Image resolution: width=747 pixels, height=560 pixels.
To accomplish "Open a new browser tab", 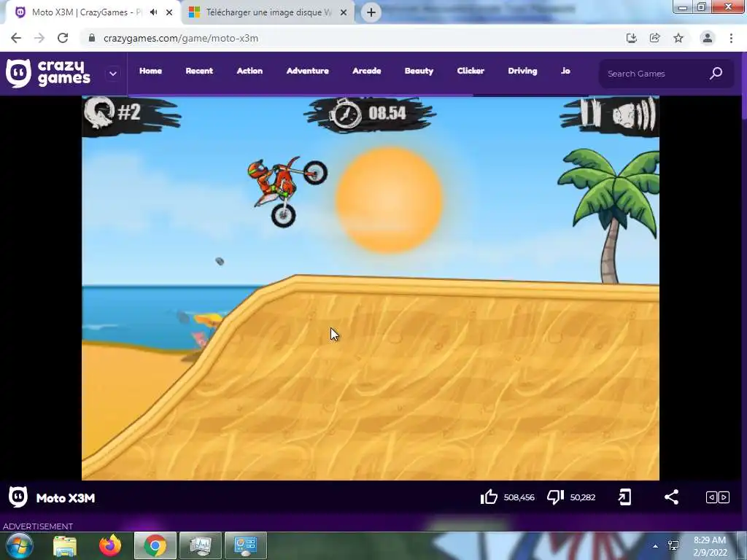I will click(x=371, y=12).
